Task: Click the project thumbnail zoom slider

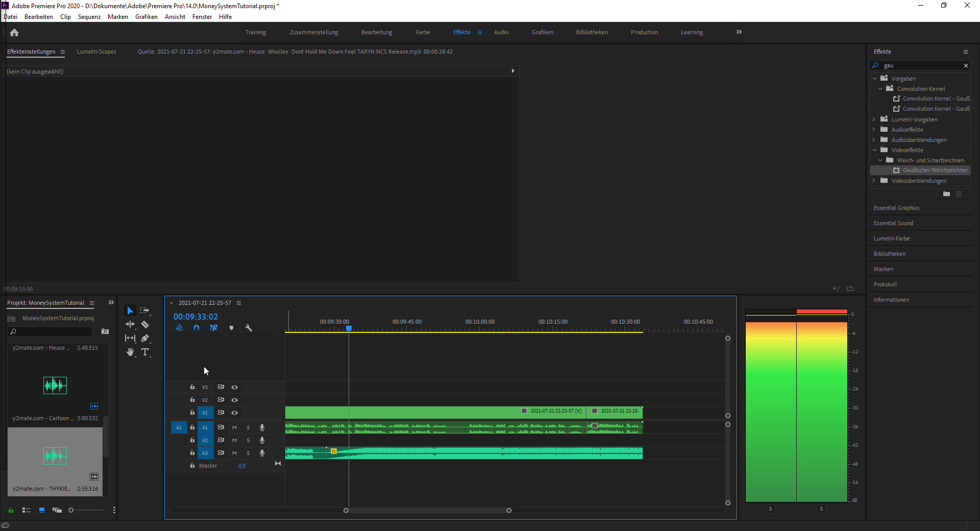Action: click(71, 510)
